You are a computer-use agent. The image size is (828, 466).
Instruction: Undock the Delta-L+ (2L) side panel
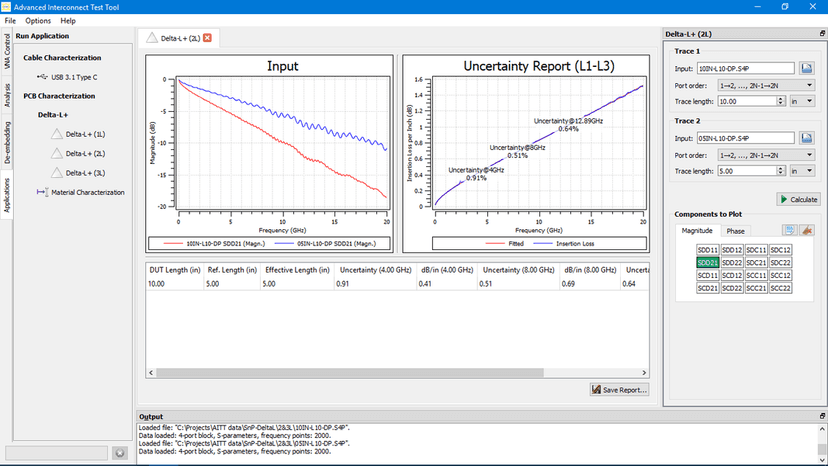point(821,33)
